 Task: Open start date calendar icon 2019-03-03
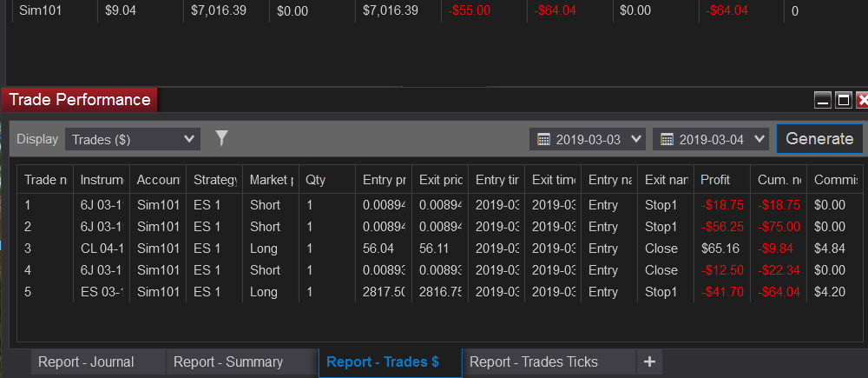(543, 139)
